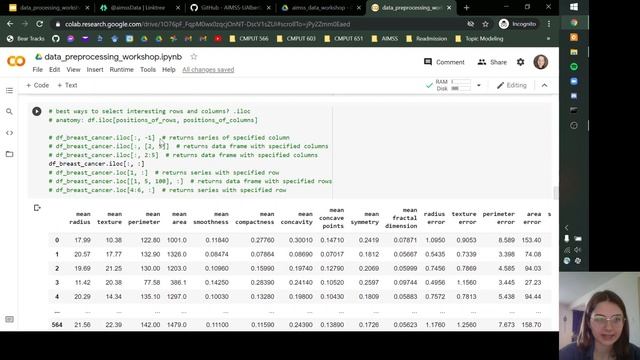The width and height of the screenshot is (640, 360).
Task: Bookmark this page with the star icon
Action: [485, 24]
